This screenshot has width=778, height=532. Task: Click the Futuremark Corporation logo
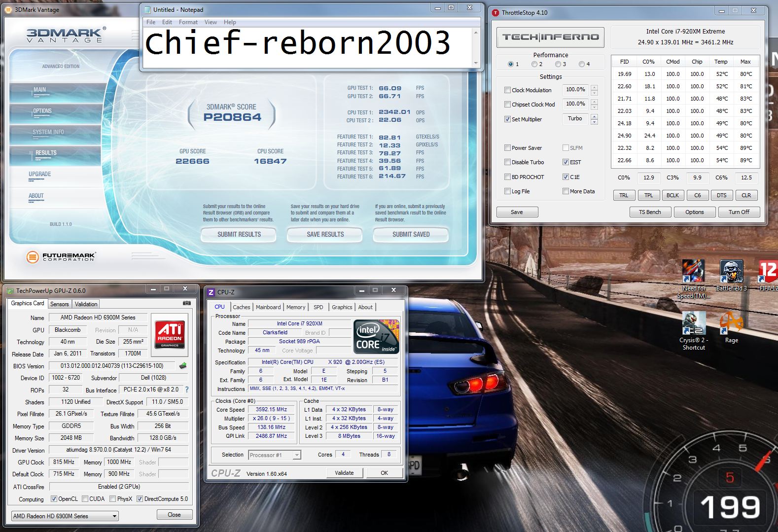click(x=62, y=256)
